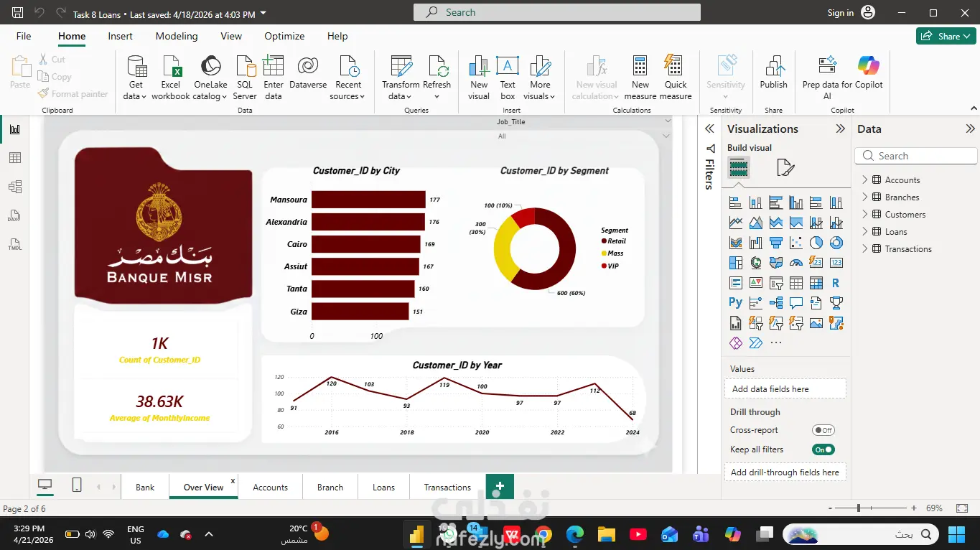Choose the Pie chart visual
The height and width of the screenshot is (550, 980).
(x=816, y=243)
